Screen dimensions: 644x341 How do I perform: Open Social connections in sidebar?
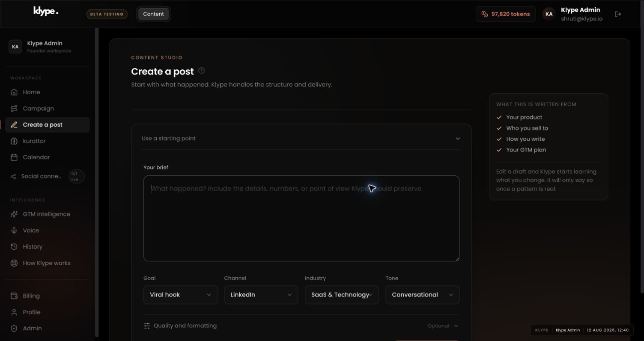[48, 176]
